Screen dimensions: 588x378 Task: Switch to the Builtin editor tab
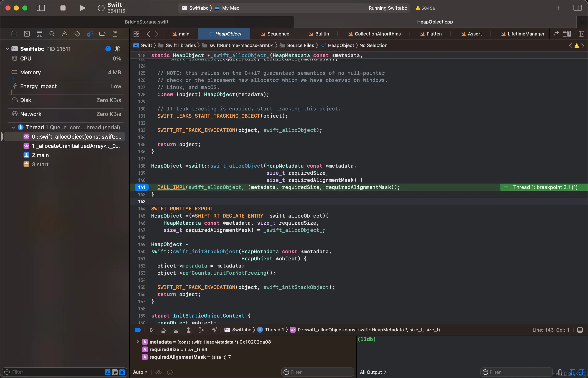[318, 34]
